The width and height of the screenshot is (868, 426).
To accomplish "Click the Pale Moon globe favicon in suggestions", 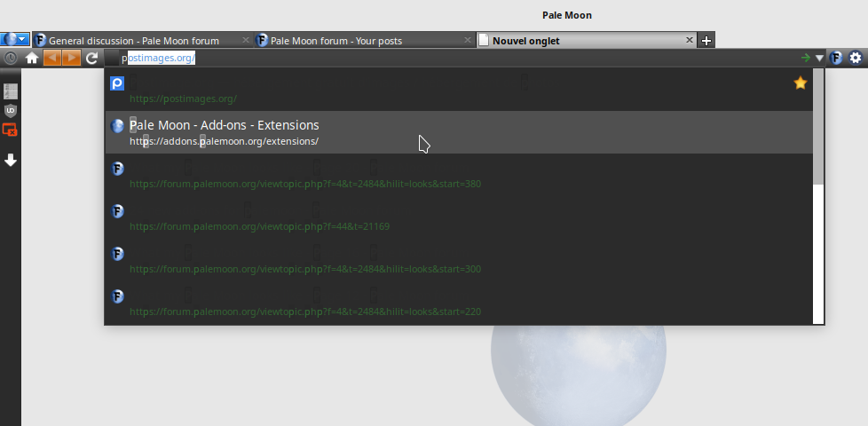I will [117, 126].
